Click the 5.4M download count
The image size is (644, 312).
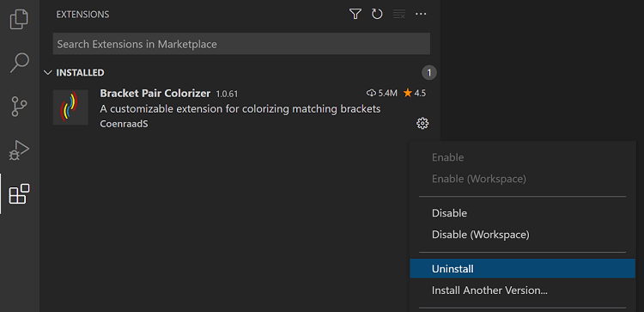point(382,94)
